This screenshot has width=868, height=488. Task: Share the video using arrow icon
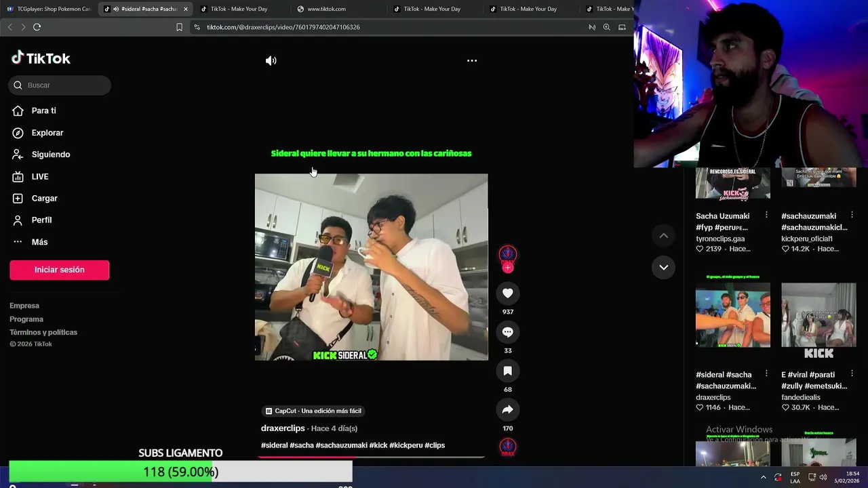pyautogui.click(x=508, y=409)
